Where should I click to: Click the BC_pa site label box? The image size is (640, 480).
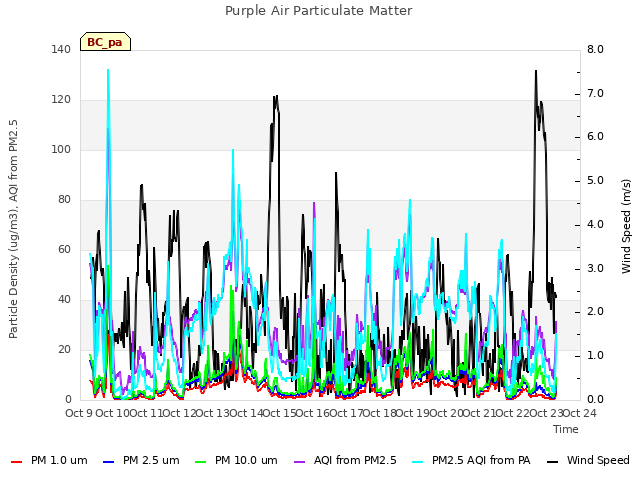tap(105, 42)
